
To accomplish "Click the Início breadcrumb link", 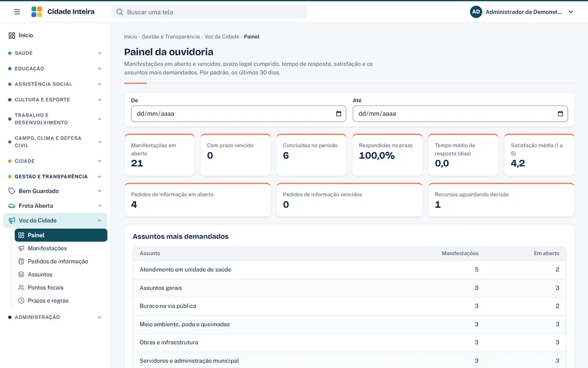I will 131,37.
